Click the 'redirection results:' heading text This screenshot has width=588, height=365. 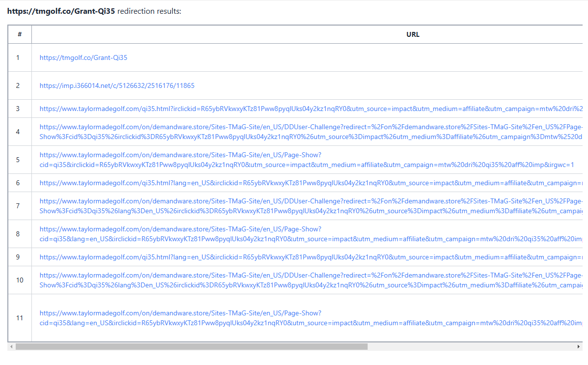pyautogui.click(x=149, y=11)
